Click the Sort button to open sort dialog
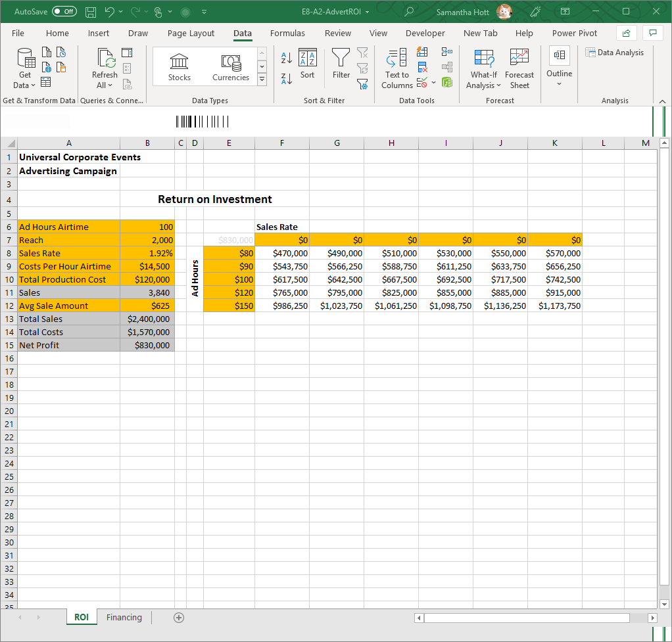The image size is (672, 642). [x=307, y=65]
